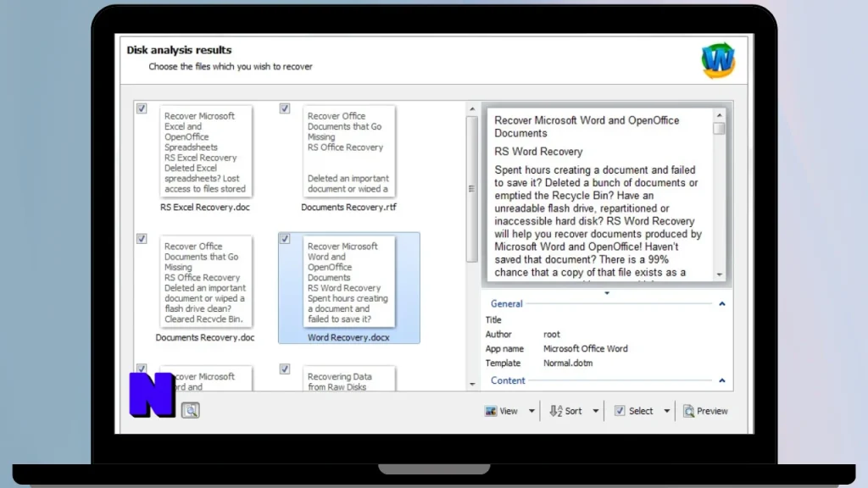
Task: Click the 'General' section heading
Action: pos(507,304)
